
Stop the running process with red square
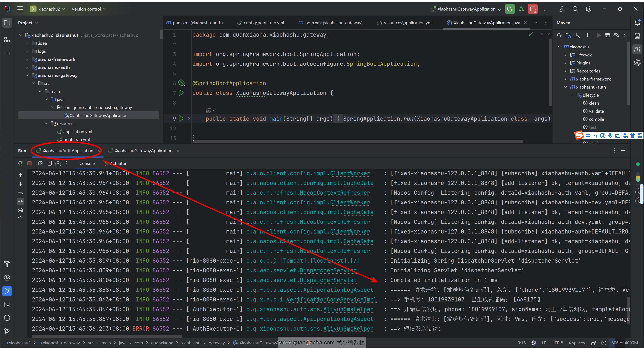click(29, 163)
